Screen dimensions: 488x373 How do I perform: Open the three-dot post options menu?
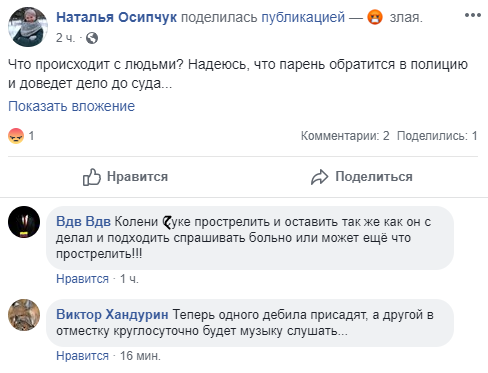tap(472, 15)
